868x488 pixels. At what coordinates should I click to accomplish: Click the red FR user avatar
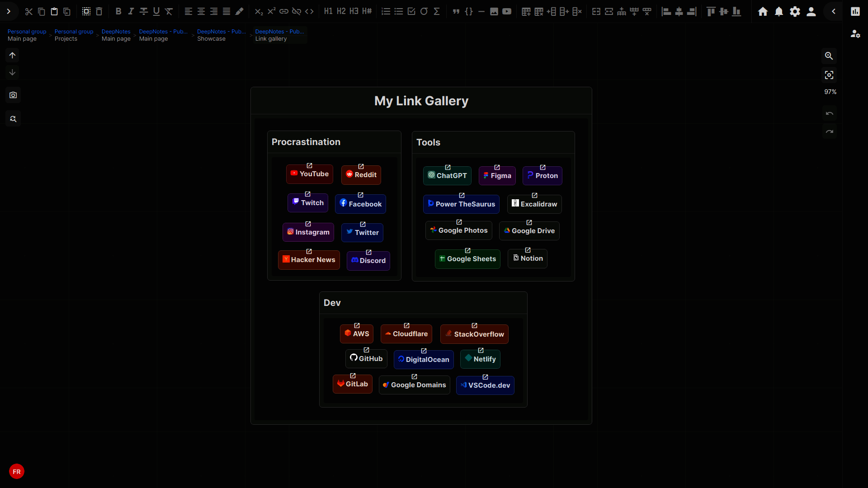click(17, 472)
